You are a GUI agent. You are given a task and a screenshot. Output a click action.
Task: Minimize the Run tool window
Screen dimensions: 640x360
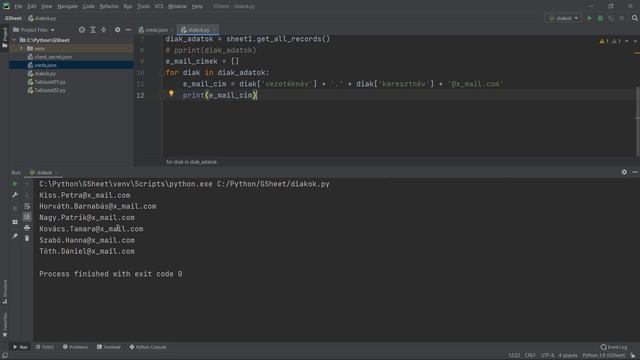point(635,172)
